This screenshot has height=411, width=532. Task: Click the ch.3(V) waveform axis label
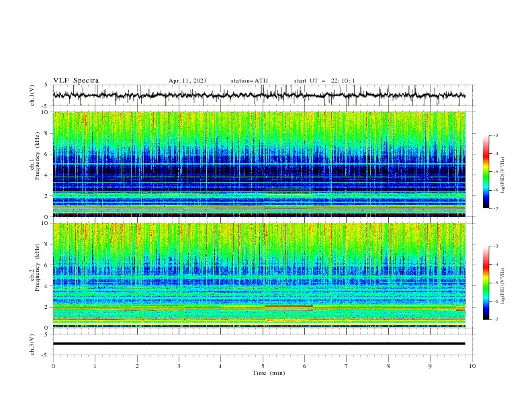32,345
